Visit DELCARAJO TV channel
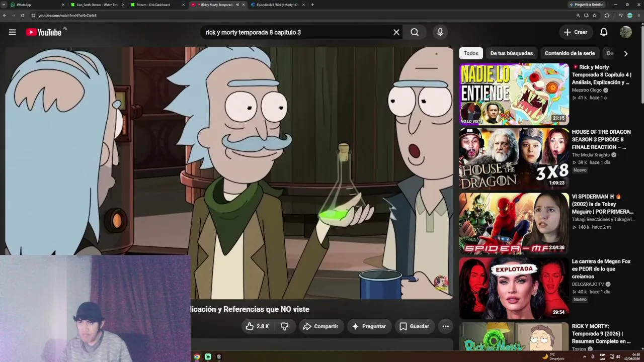 coord(588,285)
